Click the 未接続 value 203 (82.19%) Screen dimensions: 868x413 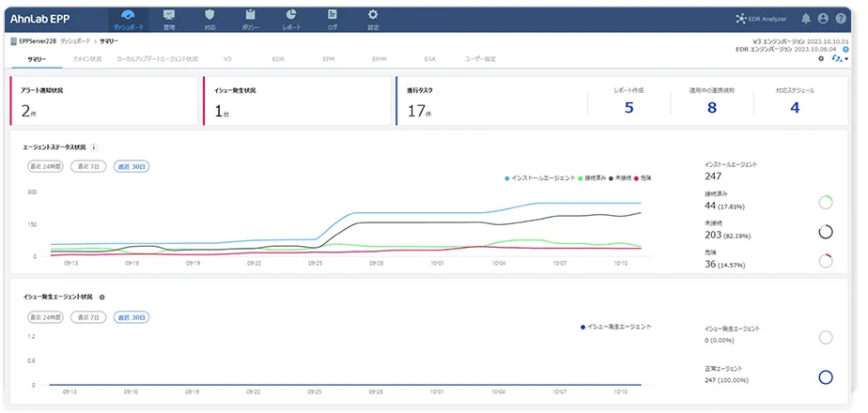click(727, 235)
